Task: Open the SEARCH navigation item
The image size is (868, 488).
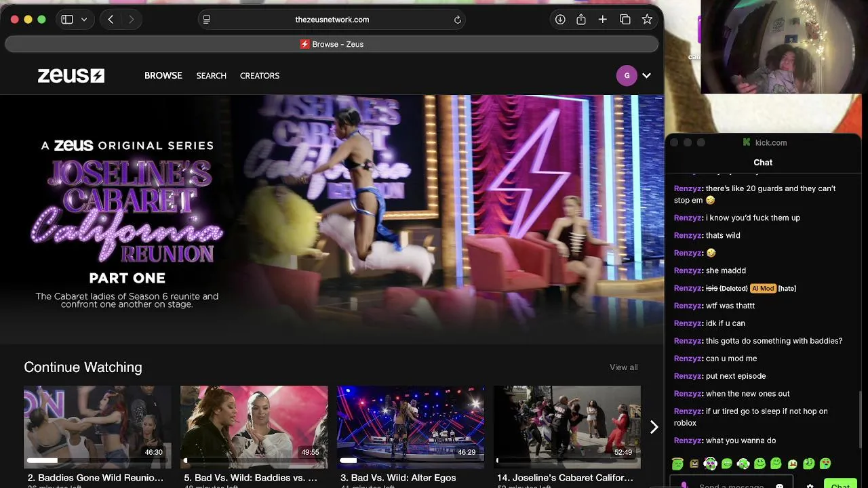Action: (x=212, y=75)
